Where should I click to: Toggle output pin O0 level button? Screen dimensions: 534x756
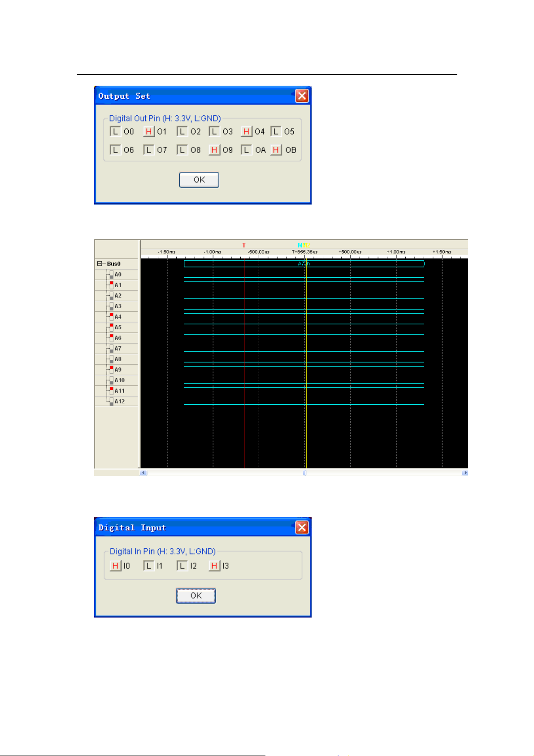coord(115,131)
